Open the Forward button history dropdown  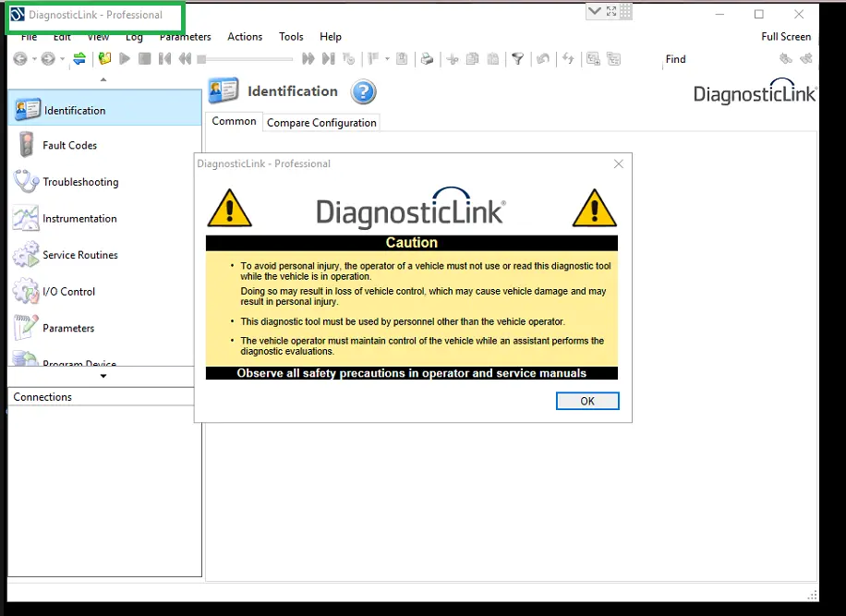pyautogui.click(x=62, y=59)
